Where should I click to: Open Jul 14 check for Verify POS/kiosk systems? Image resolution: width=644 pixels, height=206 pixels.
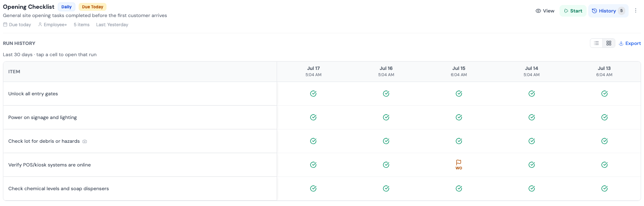point(532,165)
